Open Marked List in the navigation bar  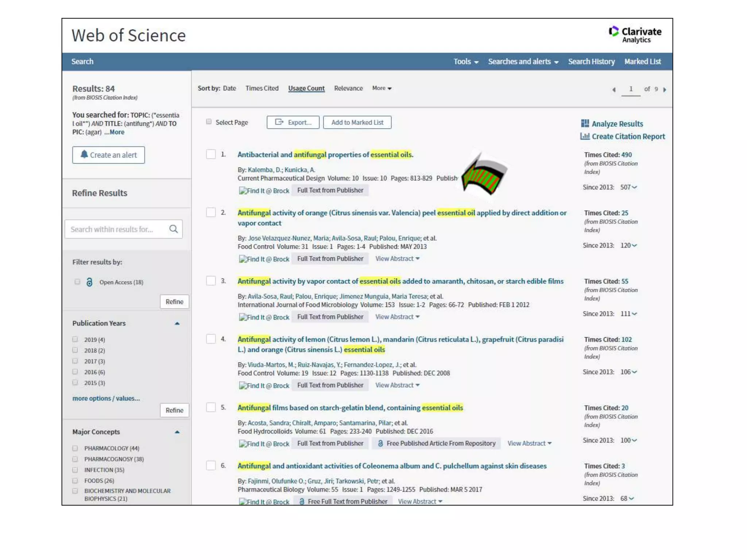coord(642,62)
